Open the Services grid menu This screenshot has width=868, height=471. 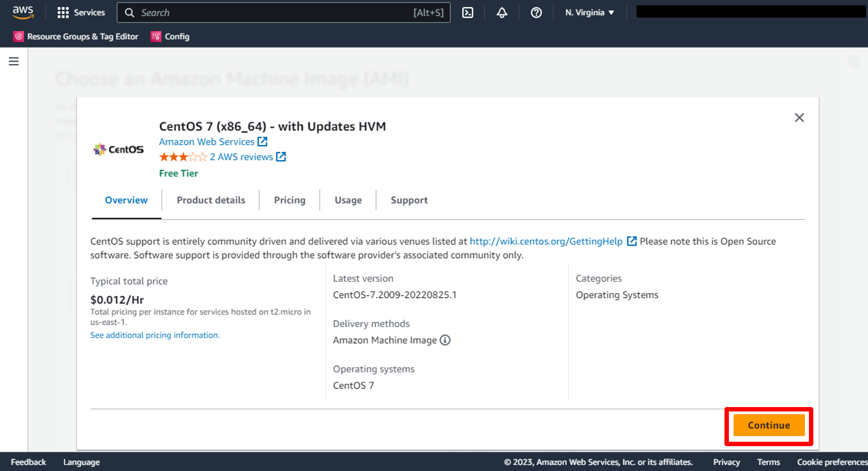(x=81, y=13)
